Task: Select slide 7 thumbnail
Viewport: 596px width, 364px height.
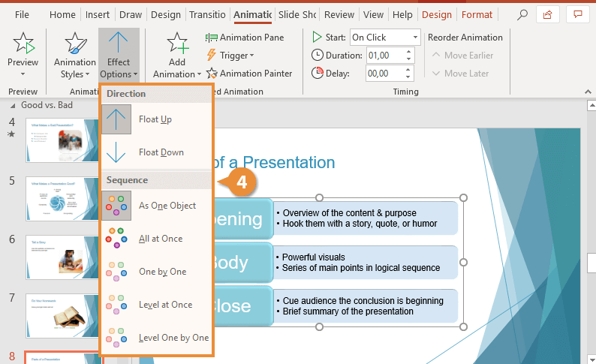Action: pos(62,316)
